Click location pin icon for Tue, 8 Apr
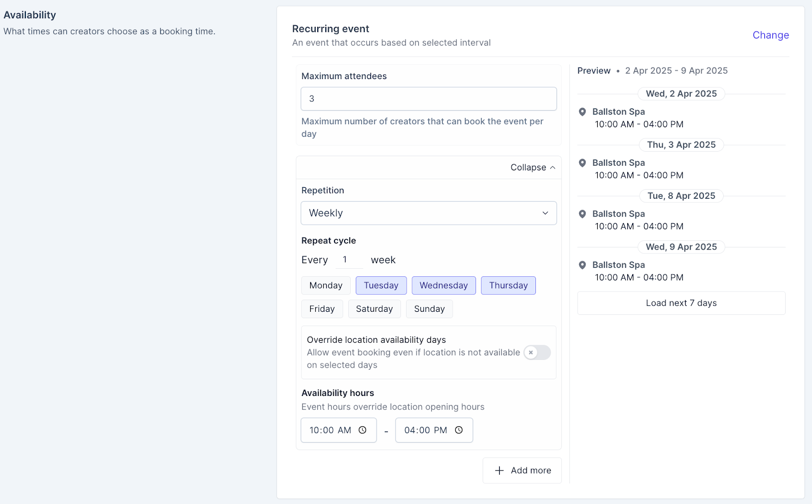This screenshot has height=504, width=812. point(583,214)
